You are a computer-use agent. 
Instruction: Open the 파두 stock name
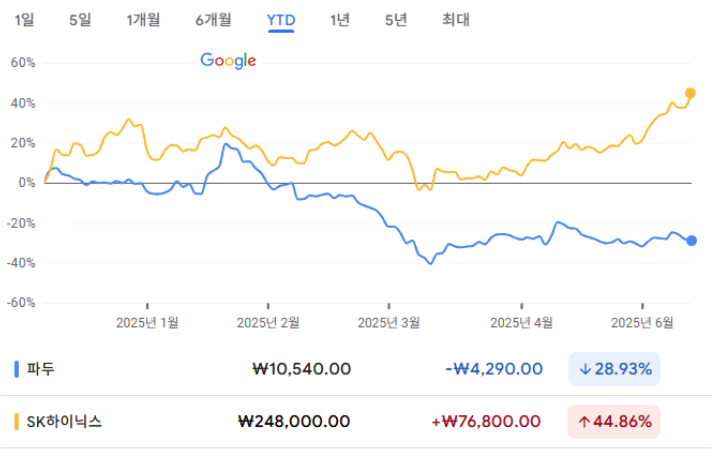pyautogui.click(x=40, y=369)
